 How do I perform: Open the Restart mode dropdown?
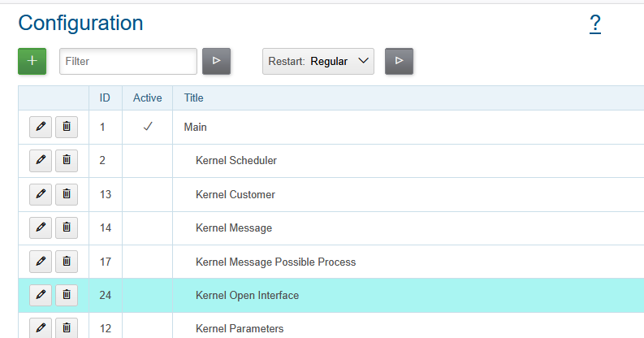(318, 61)
